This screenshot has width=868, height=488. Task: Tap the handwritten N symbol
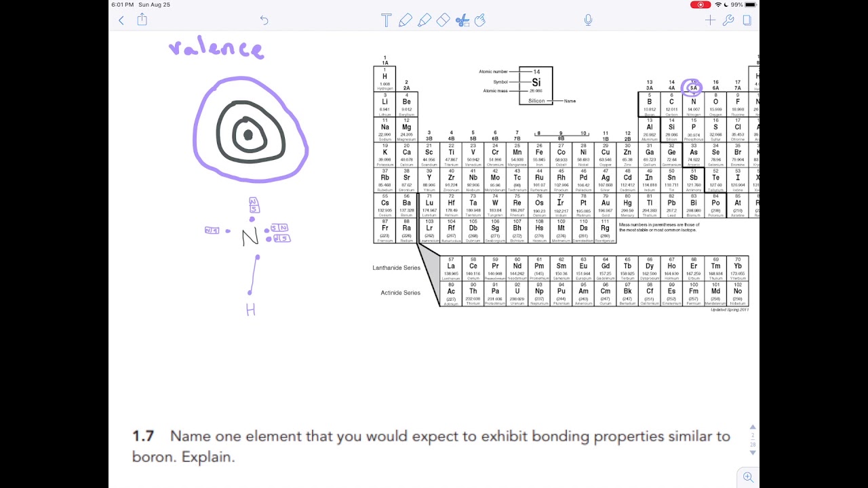pyautogui.click(x=250, y=237)
